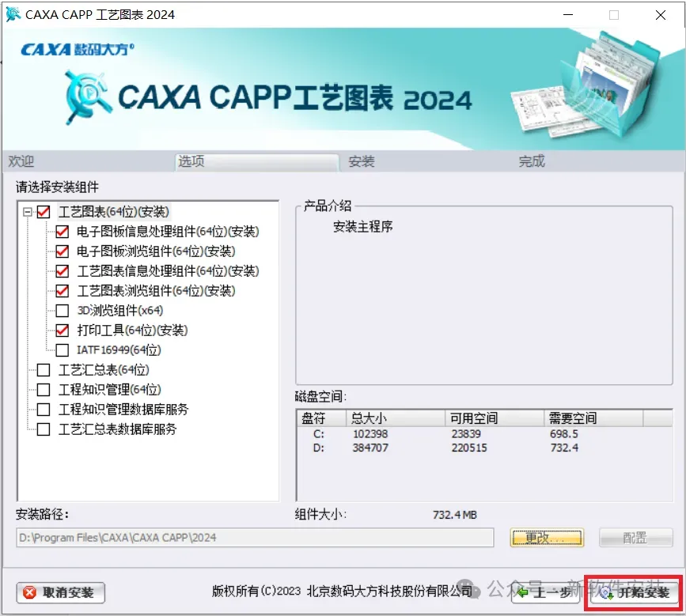Click the 盘符 column header
Image resolution: width=686 pixels, height=616 pixels.
tap(321, 418)
